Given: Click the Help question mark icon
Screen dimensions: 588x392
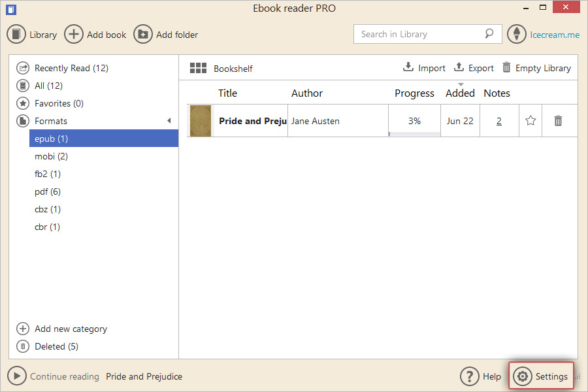Looking at the screenshot, I should 470,376.
